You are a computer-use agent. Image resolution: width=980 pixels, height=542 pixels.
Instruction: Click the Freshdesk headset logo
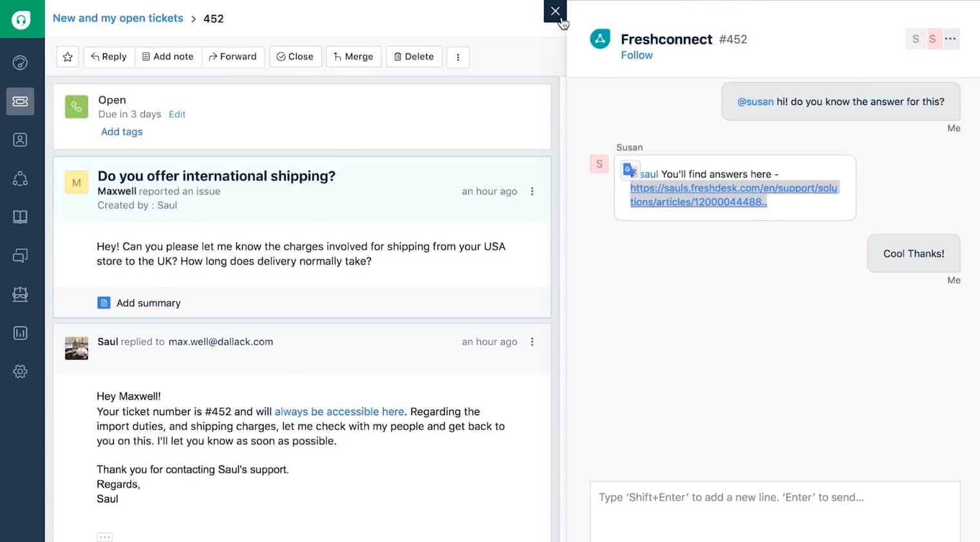coord(21,19)
